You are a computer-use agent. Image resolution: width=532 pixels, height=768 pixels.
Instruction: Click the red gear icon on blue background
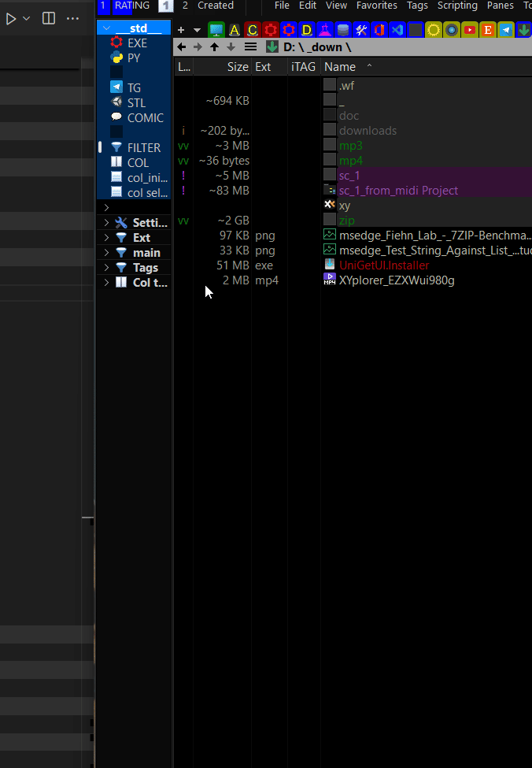coord(289,30)
